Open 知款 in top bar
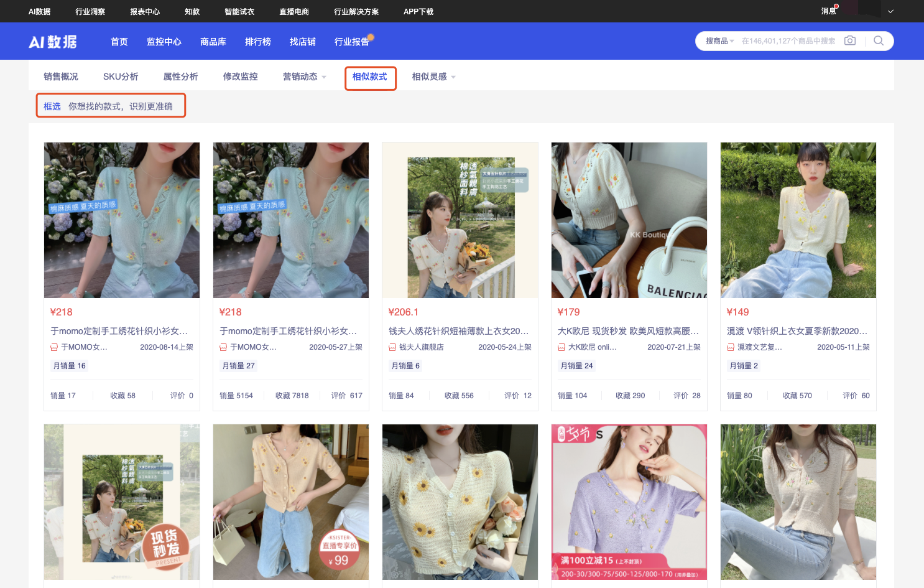 192,11
